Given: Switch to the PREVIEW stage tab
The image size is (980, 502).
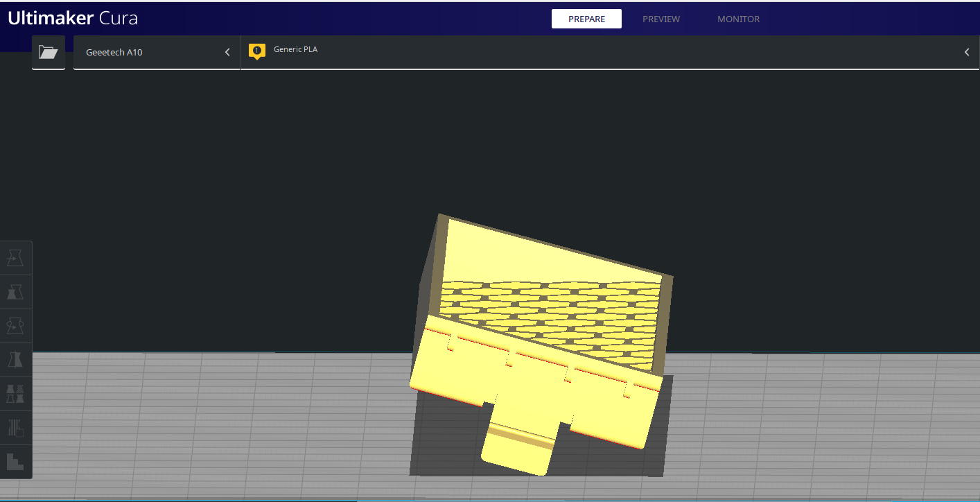Looking at the screenshot, I should 661,19.
